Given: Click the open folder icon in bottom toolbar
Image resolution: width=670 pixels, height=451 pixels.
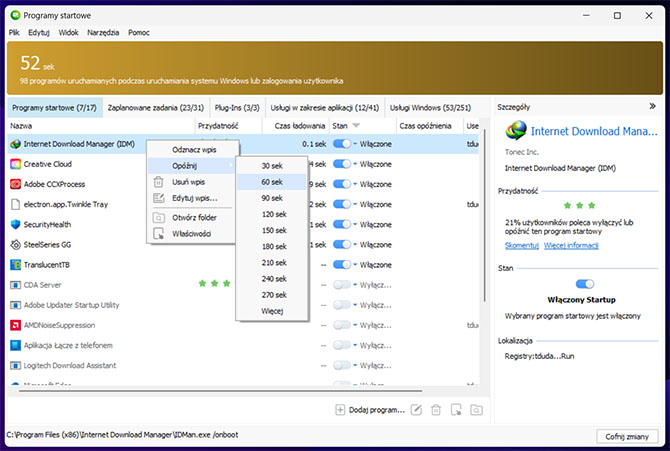Looking at the screenshot, I should click(x=476, y=410).
